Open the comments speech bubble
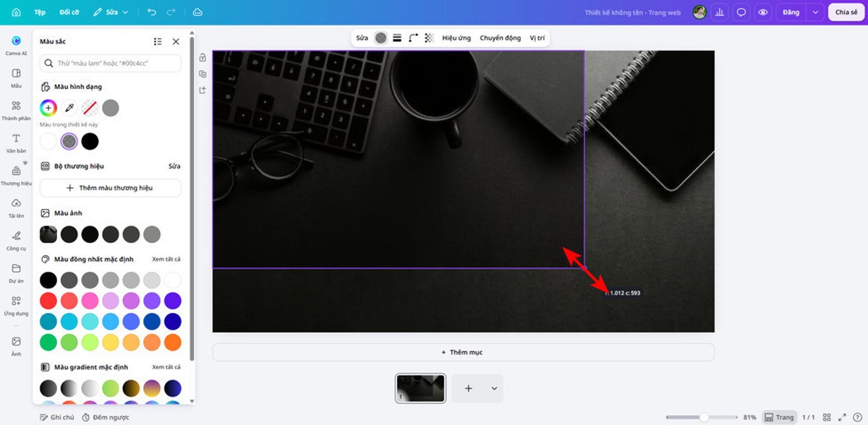The image size is (868, 425). 741,12
